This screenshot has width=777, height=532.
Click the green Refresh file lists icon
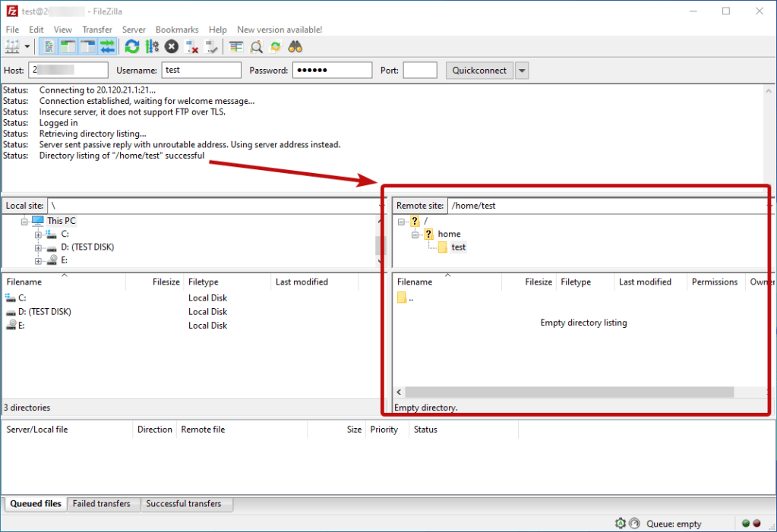(132, 47)
